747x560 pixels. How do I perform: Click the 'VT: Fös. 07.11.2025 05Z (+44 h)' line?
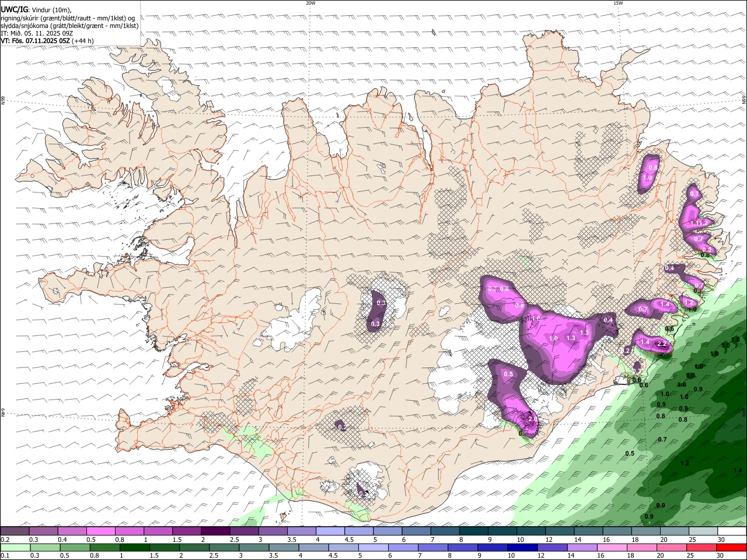tap(47, 41)
